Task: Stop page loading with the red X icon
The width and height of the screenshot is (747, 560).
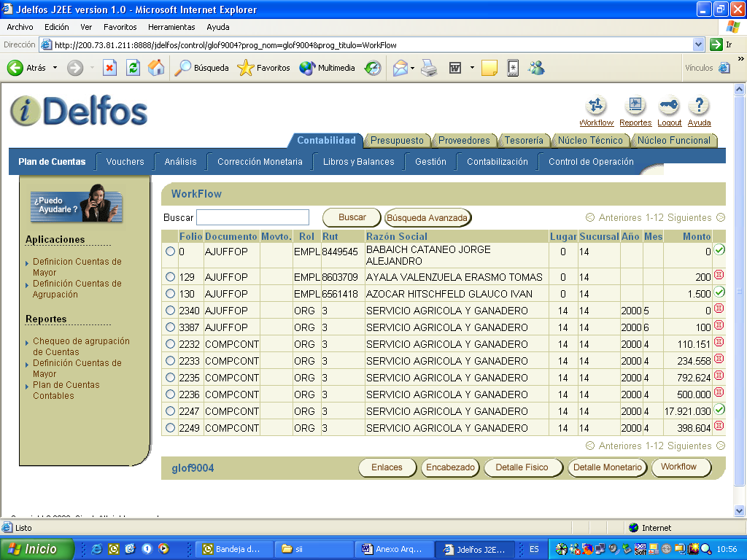Action: [x=109, y=68]
